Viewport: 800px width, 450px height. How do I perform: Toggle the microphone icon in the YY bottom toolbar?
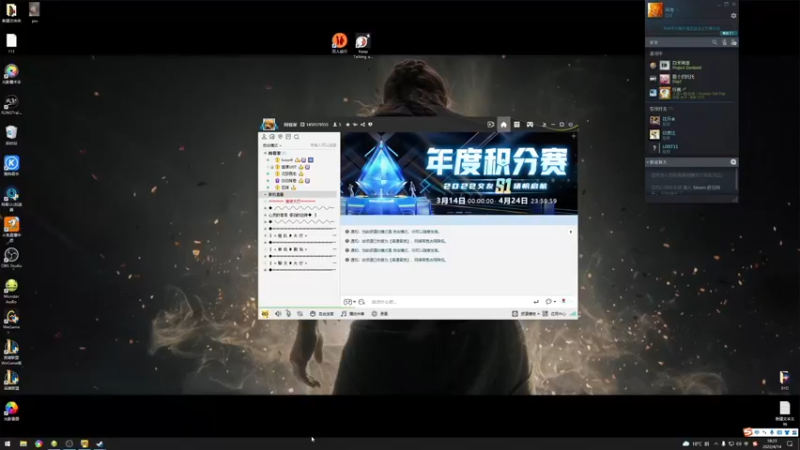click(x=288, y=314)
